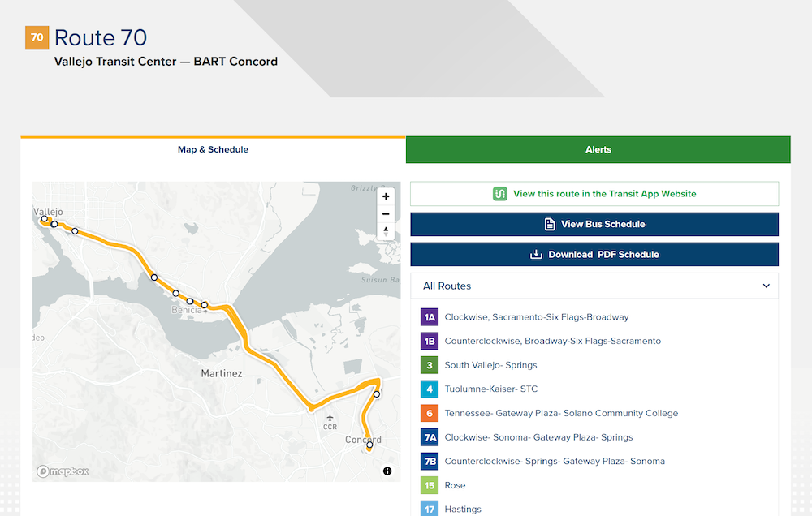812x516 pixels.
Task: Click the View Bus Schedule button
Action: tap(594, 224)
